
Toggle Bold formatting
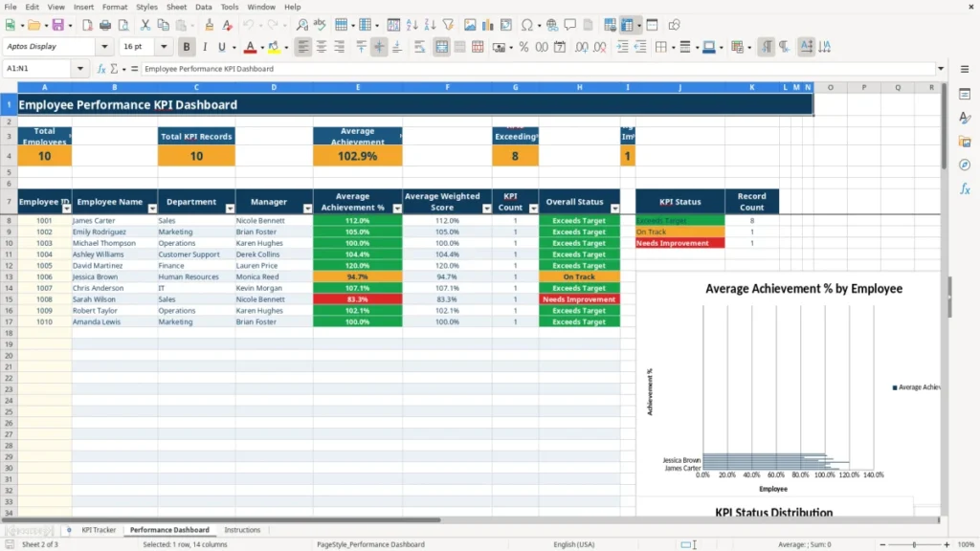[x=187, y=47]
